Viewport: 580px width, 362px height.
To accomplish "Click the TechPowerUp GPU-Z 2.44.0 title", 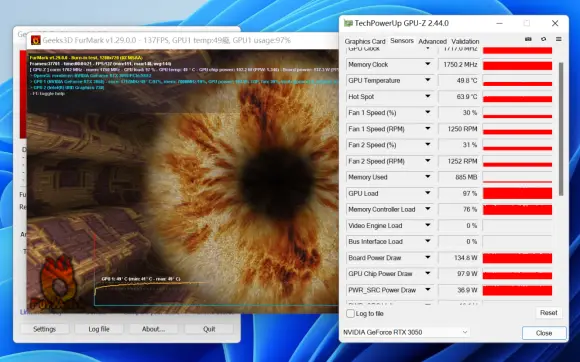I will pyautogui.click(x=401, y=23).
